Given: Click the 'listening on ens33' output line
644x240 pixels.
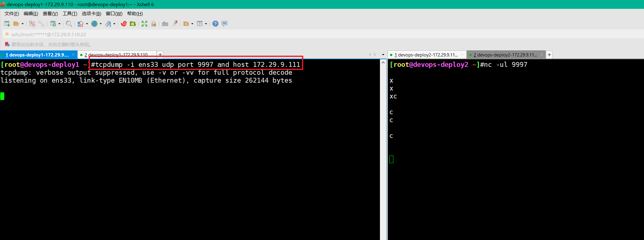Looking at the screenshot, I should (x=146, y=81).
